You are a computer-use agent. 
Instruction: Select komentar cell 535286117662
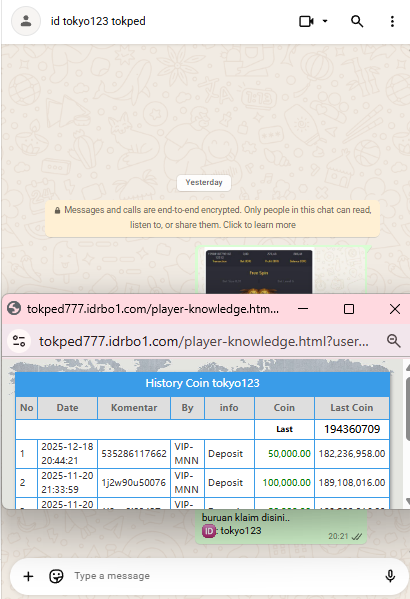(x=134, y=453)
